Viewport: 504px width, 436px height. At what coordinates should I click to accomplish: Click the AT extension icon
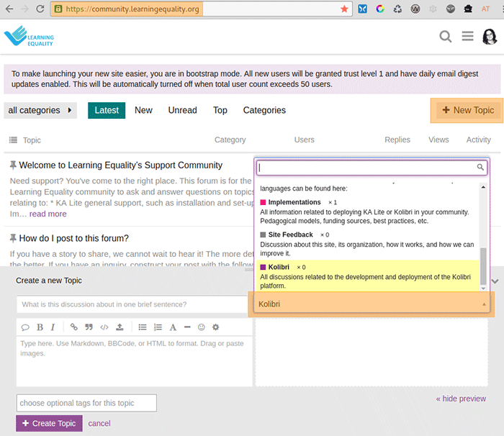click(485, 9)
